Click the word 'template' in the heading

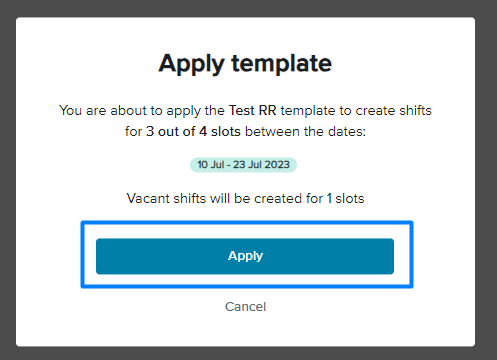tap(282, 63)
